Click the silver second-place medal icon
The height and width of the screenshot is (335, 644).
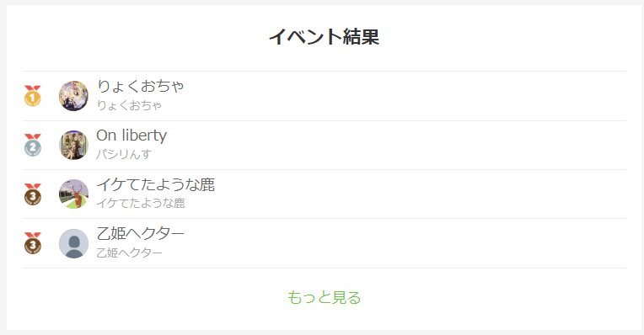coord(32,145)
